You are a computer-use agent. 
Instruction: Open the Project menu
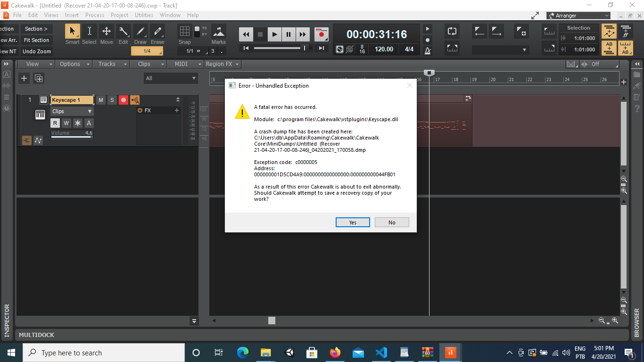coord(119,15)
